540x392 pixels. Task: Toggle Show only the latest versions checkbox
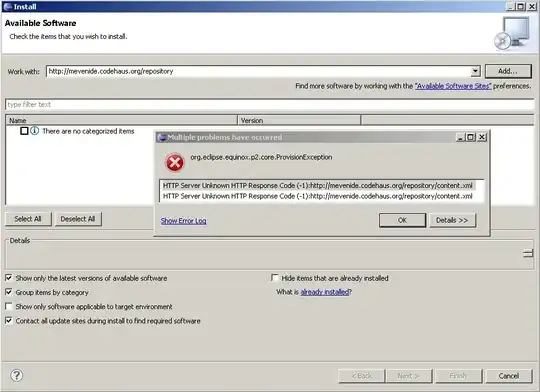[9, 278]
